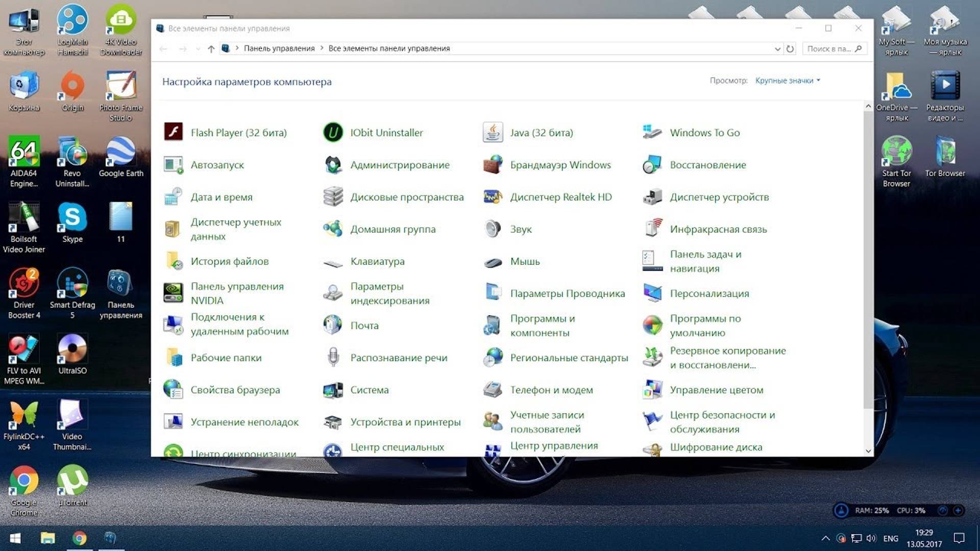Open Диспетчер устройств (Device Manager)

[720, 197]
